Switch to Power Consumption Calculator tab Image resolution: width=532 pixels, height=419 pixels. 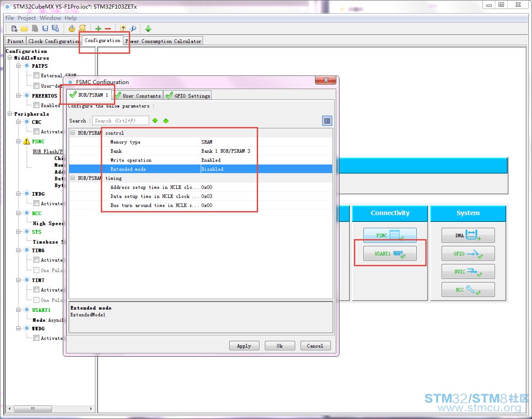164,41
